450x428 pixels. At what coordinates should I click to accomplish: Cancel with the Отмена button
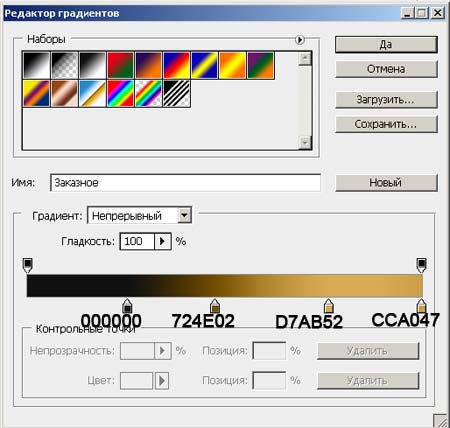pyautogui.click(x=386, y=69)
